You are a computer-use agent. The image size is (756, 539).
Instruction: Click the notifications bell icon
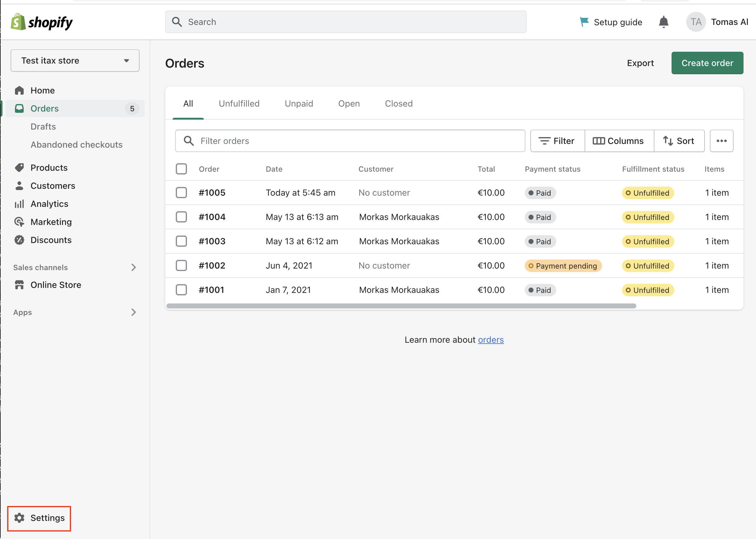(663, 22)
